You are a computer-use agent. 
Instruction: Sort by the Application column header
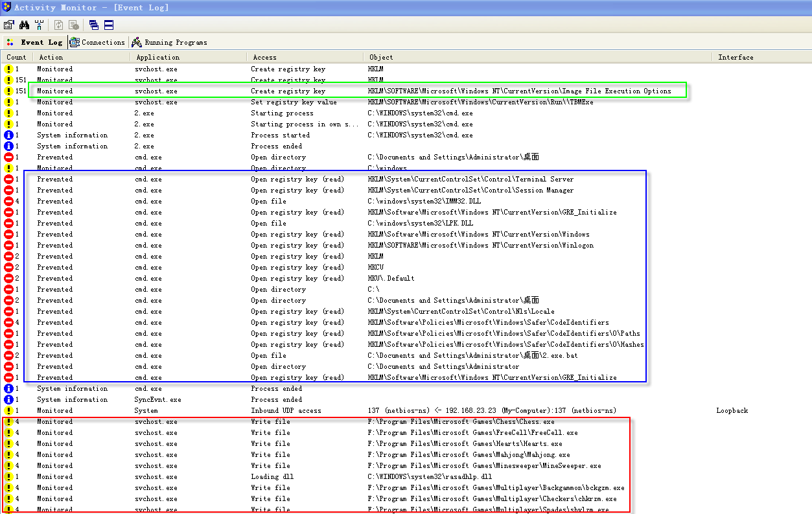[157, 57]
